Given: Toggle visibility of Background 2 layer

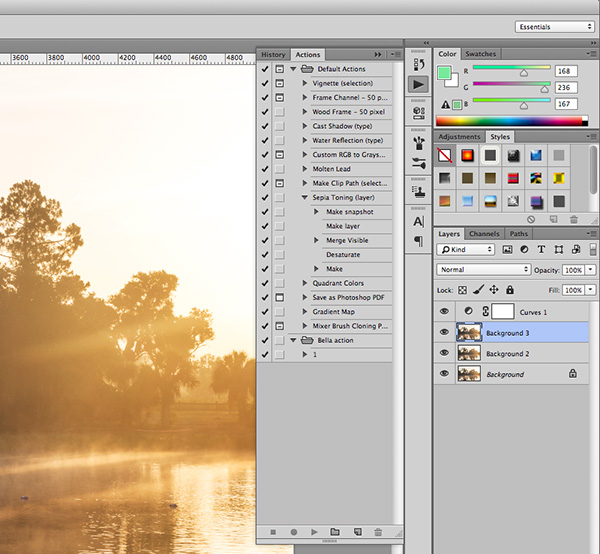Looking at the screenshot, I should tap(444, 353).
